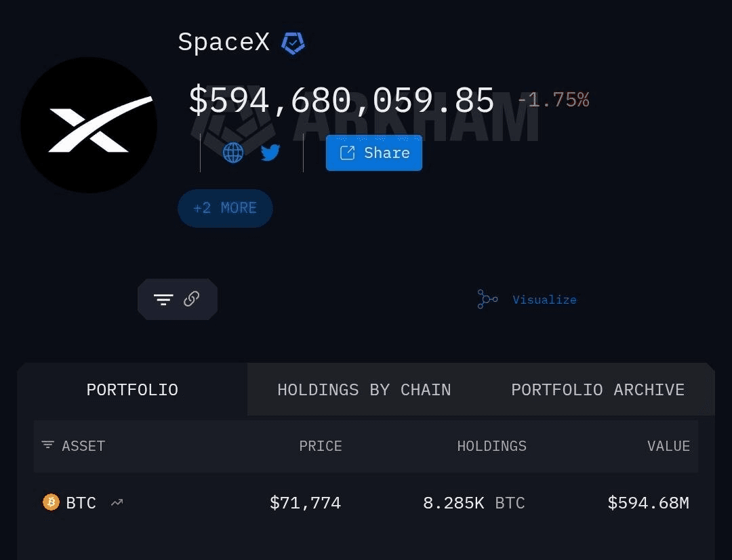Click the chain link icon beside filter
The height and width of the screenshot is (560, 732).
click(192, 299)
